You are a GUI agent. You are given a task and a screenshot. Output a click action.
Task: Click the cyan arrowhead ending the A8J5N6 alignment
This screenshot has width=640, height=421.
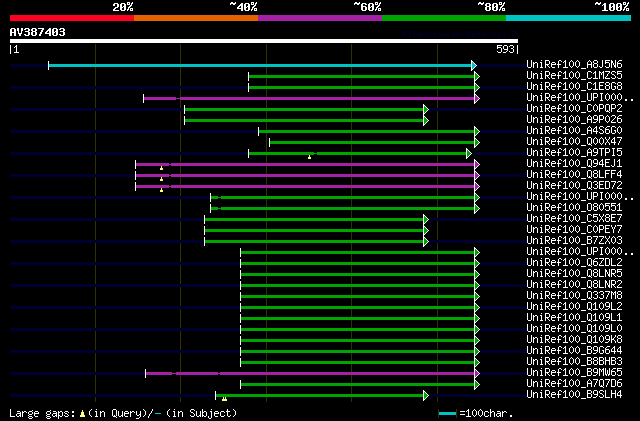pos(473,65)
